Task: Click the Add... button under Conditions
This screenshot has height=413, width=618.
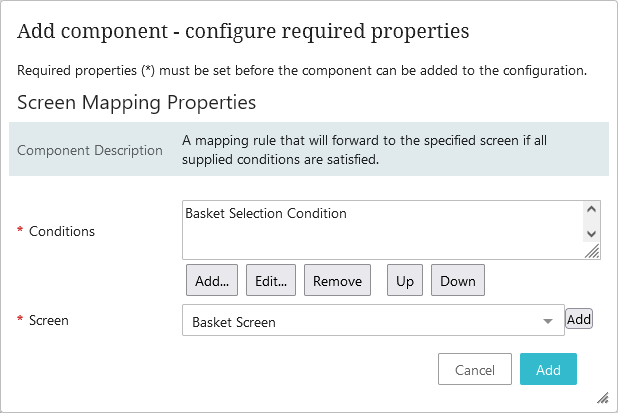Action: click(x=212, y=281)
